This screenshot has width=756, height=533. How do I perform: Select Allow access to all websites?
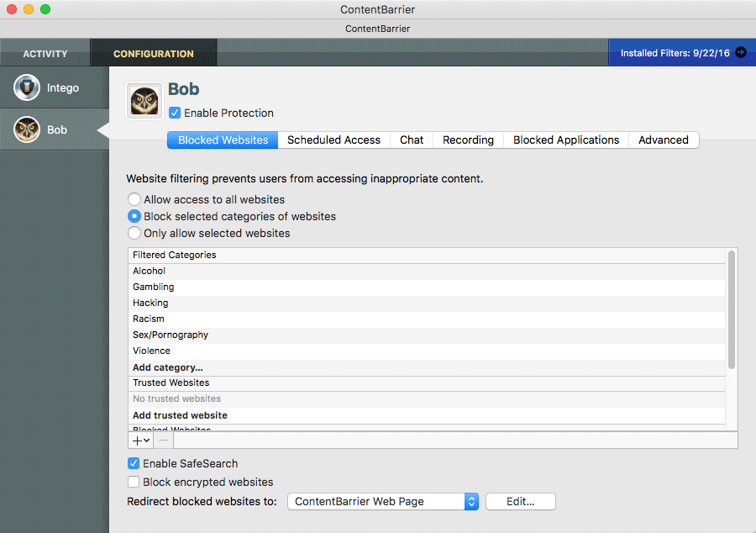point(134,199)
